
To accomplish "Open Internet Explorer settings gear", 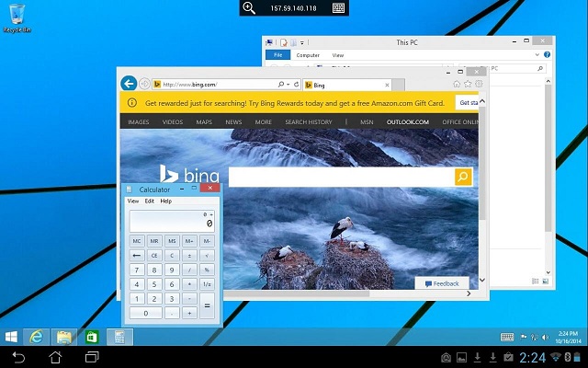I will [479, 83].
